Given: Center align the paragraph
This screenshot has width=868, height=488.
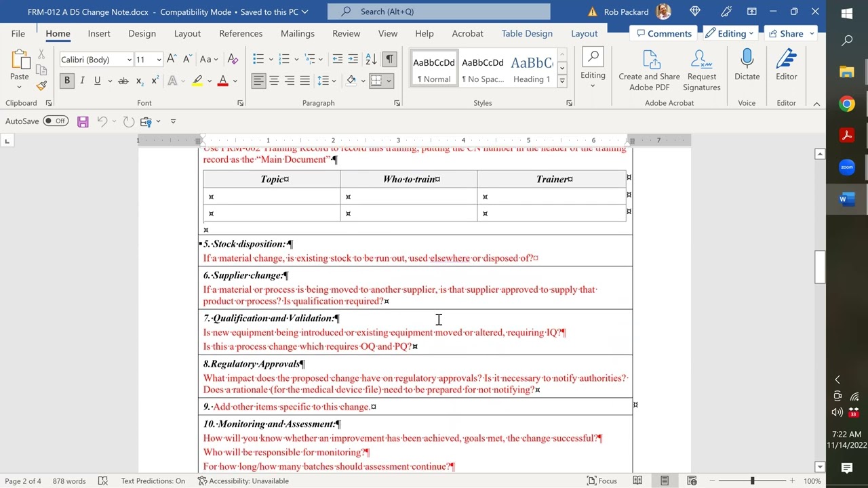Looking at the screenshot, I should (274, 81).
